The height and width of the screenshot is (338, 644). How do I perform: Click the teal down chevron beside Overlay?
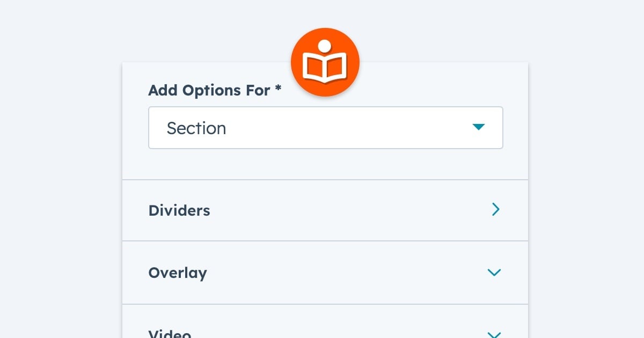point(494,273)
